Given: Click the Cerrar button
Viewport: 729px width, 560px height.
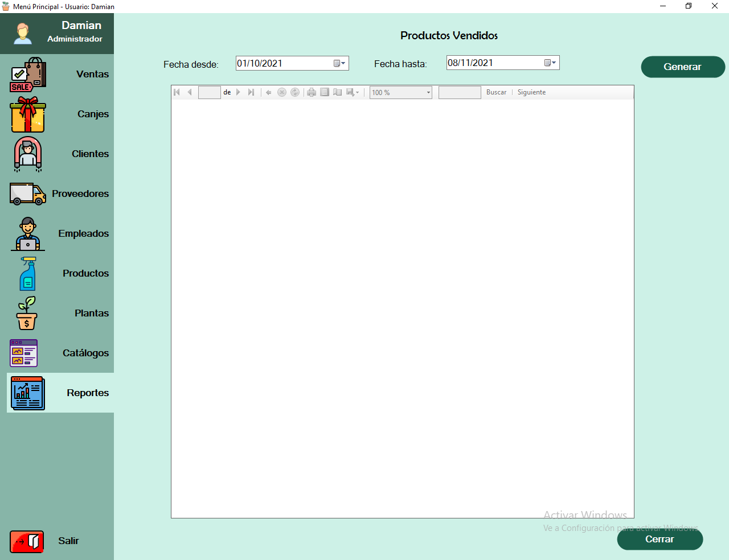Looking at the screenshot, I should click(660, 539).
